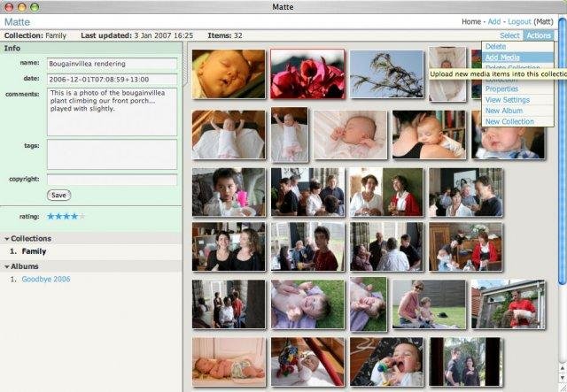This screenshot has height=392, width=567.
Task: Select the baby sleeping on pink blanket thumbnail
Action: [350, 135]
